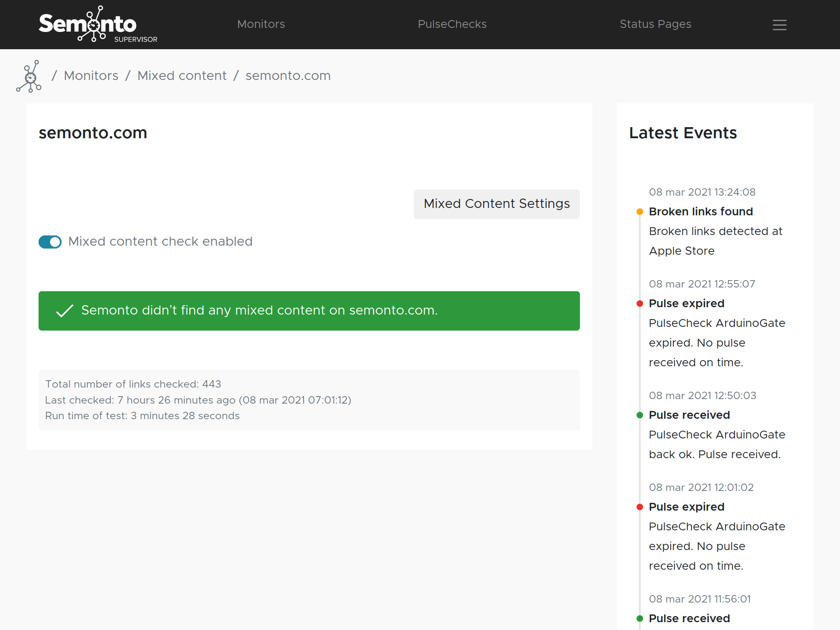
Task: Click 'PulseCheck ArduinoGate back ok' description
Action: (717, 445)
